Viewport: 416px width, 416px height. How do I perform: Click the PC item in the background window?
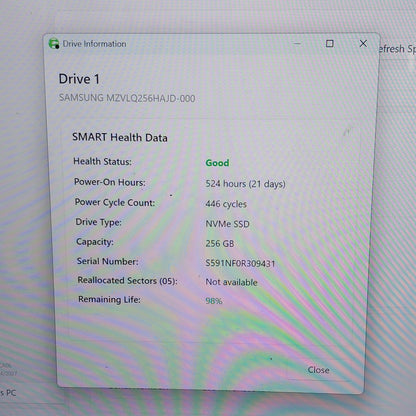8,393
